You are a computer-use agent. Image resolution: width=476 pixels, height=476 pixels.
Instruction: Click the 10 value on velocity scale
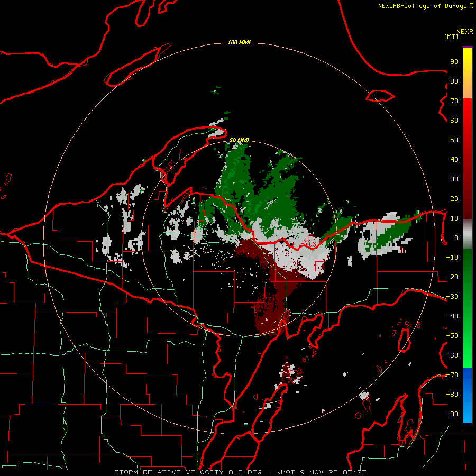[454, 218]
